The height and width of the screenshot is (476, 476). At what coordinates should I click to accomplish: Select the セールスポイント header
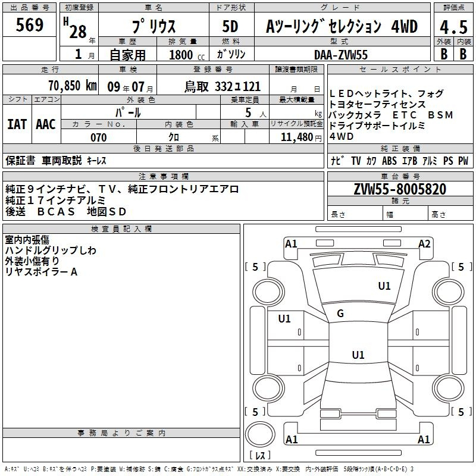pyautogui.click(x=400, y=69)
